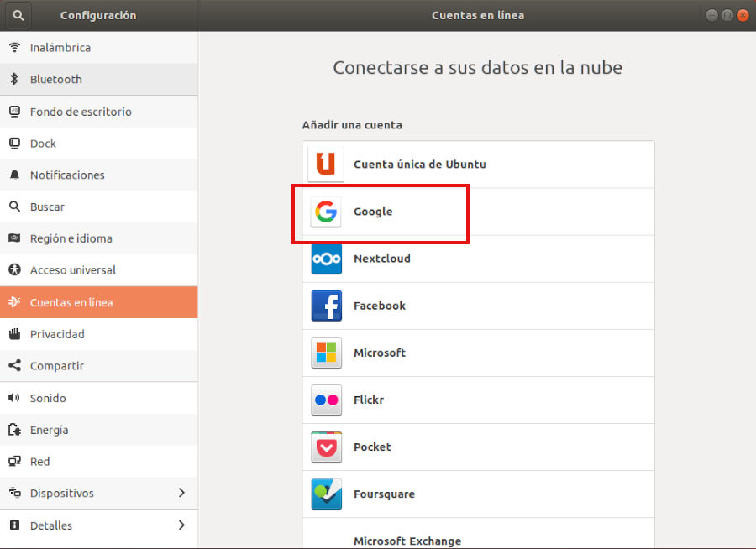The width and height of the screenshot is (756, 549).
Task: Click the info icon beside Detalles
Action: 15,525
